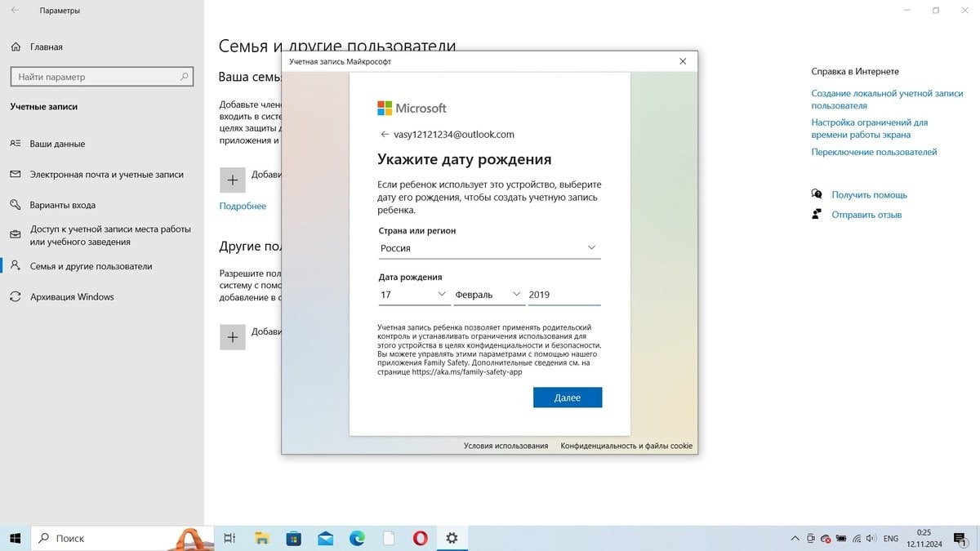The image size is (980, 551).
Task: Select Электронная почта и учетные записи
Action: 101,175
